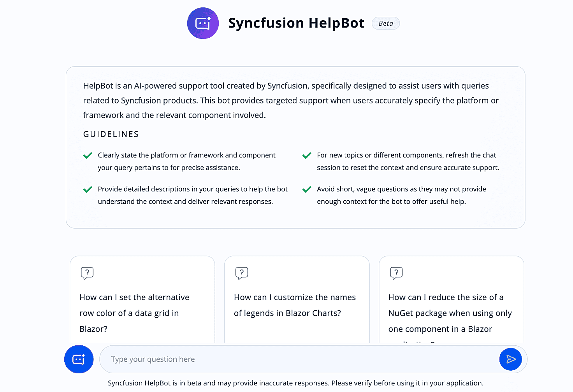Click the GUIDELINES heading
This screenshot has height=392, width=573.
111,134
